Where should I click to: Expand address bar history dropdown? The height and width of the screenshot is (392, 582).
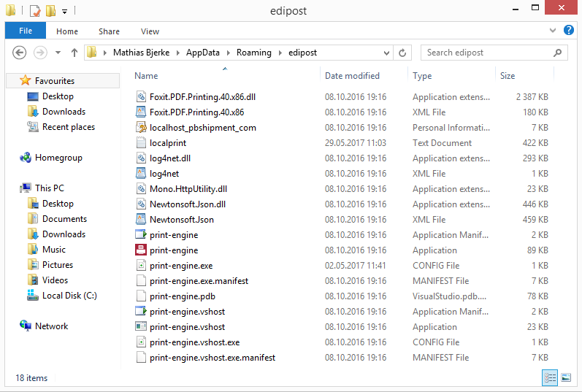pos(386,53)
